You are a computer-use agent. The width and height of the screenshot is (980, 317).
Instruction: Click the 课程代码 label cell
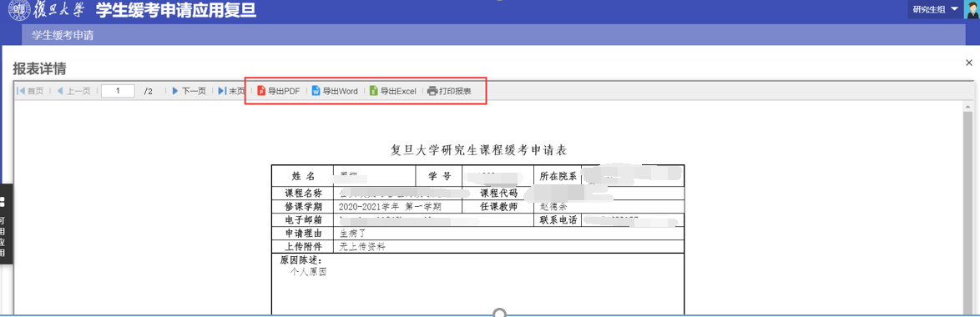click(x=498, y=194)
